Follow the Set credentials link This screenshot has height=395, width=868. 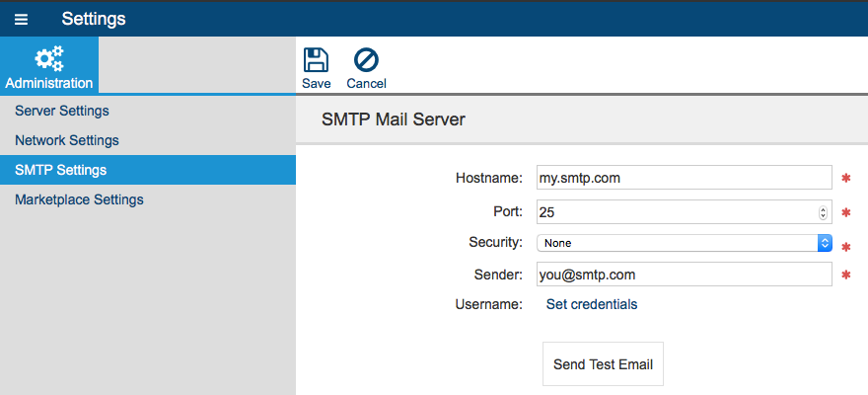point(592,304)
